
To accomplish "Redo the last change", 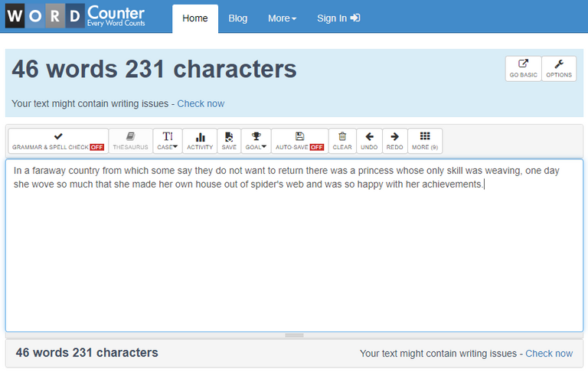I will (x=394, y=141).
